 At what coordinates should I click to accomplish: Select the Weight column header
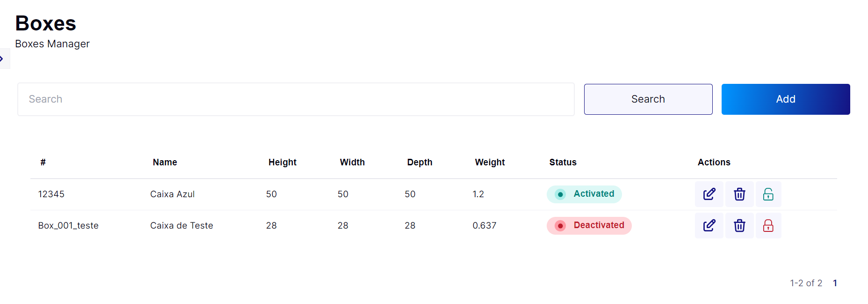pyautogui.click(x=490, y=162)
